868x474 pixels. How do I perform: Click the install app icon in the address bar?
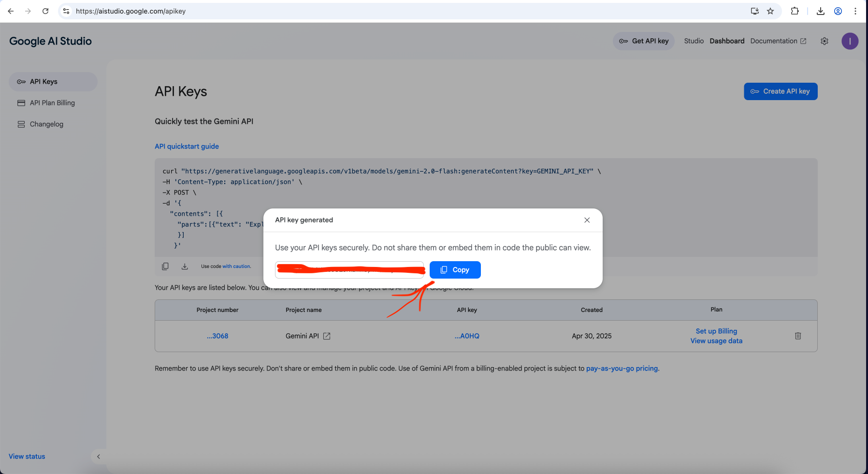(x=754, y=11)
